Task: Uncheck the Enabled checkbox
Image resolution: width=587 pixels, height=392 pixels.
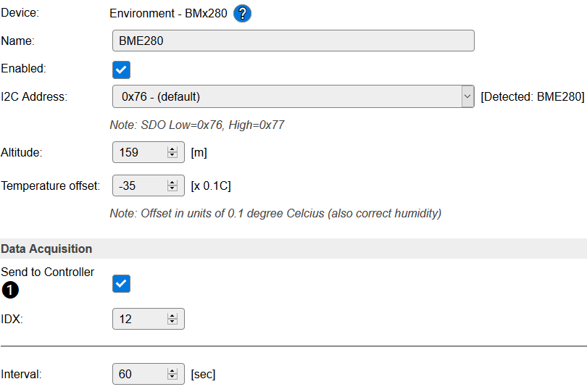Action: click(122, 70)
